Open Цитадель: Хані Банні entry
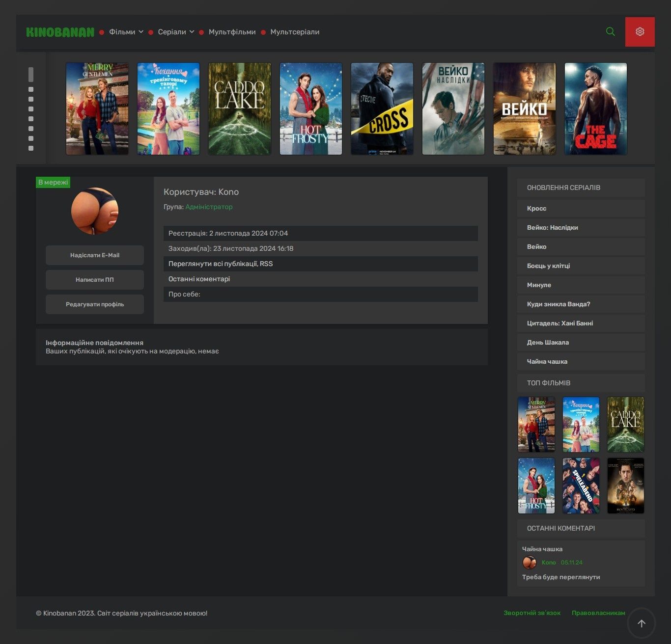The image size is (671, 644). click(x=581, y=323)
